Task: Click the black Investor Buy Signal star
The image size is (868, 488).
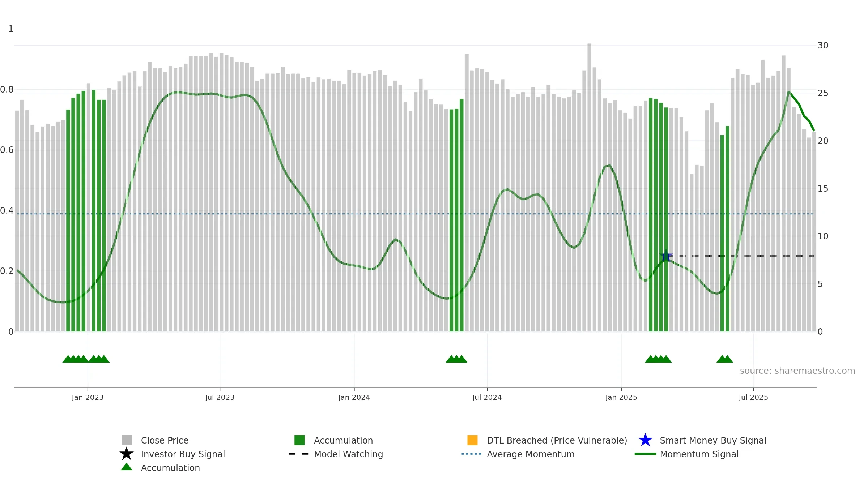Action: click(x=127, y=454)
